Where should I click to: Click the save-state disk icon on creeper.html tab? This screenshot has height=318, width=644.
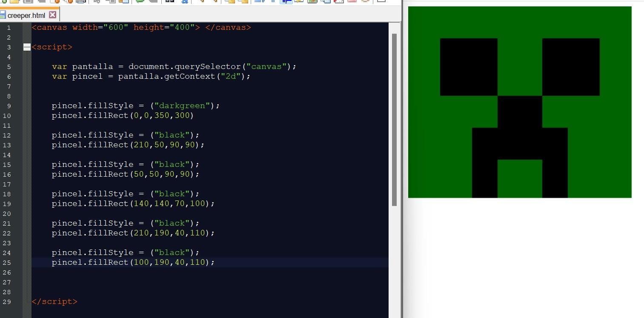(3, 15)
